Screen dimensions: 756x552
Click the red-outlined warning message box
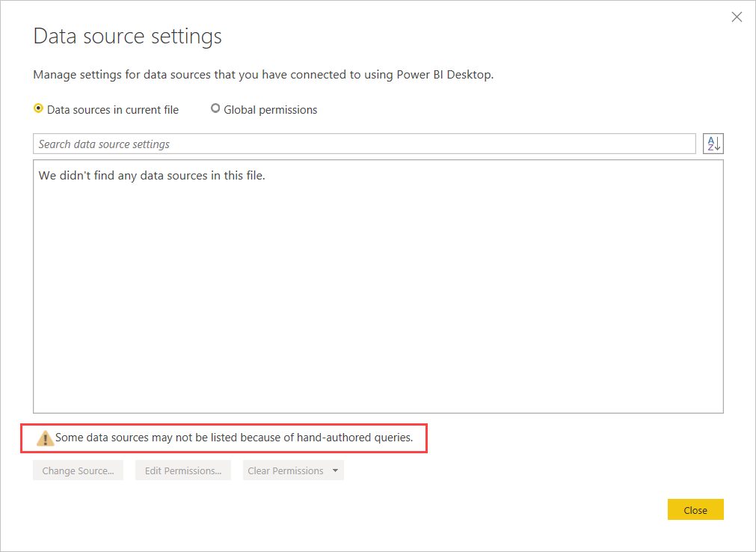[224, 438]
